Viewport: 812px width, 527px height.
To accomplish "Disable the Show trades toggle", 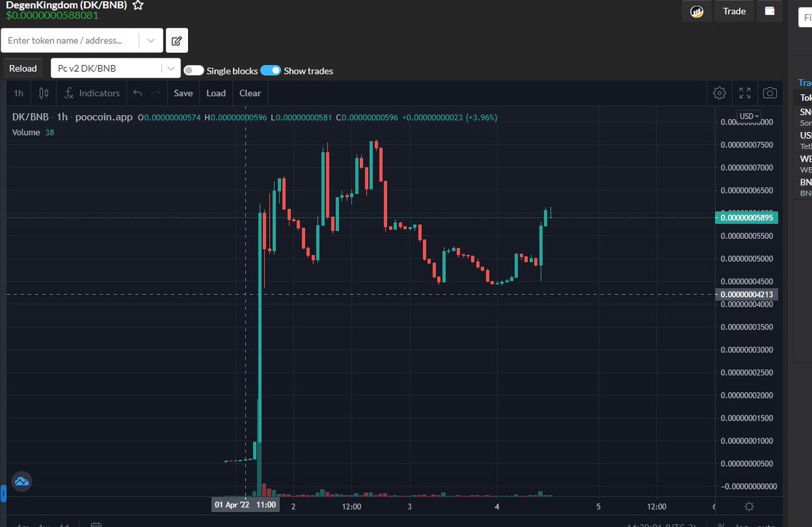I will 269,70.
